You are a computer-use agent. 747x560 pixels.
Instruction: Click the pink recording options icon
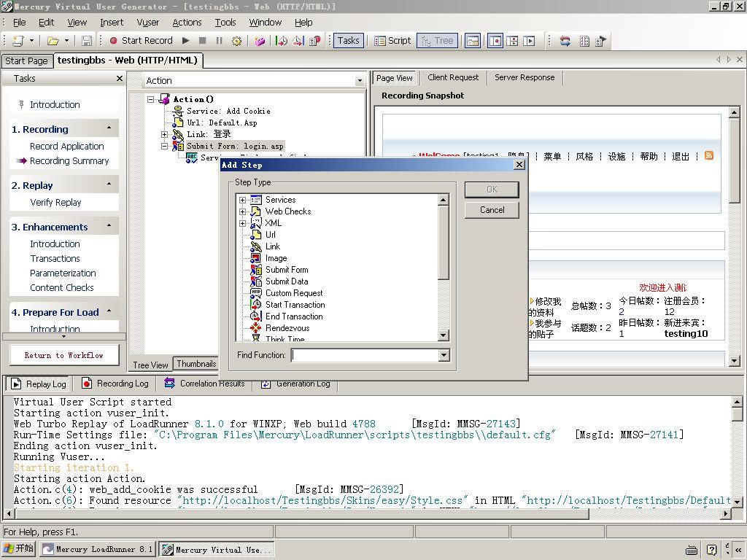(x=260, y=41)
